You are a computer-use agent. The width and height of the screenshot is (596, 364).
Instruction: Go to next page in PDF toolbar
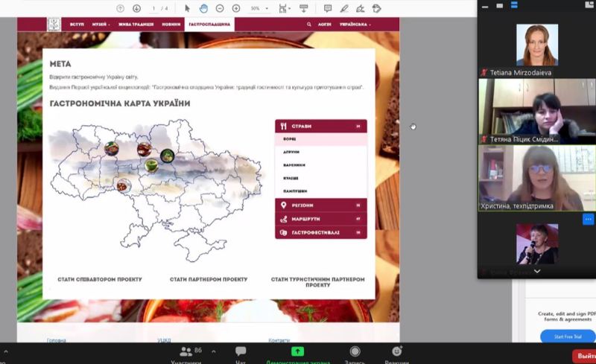pos(137,8)
